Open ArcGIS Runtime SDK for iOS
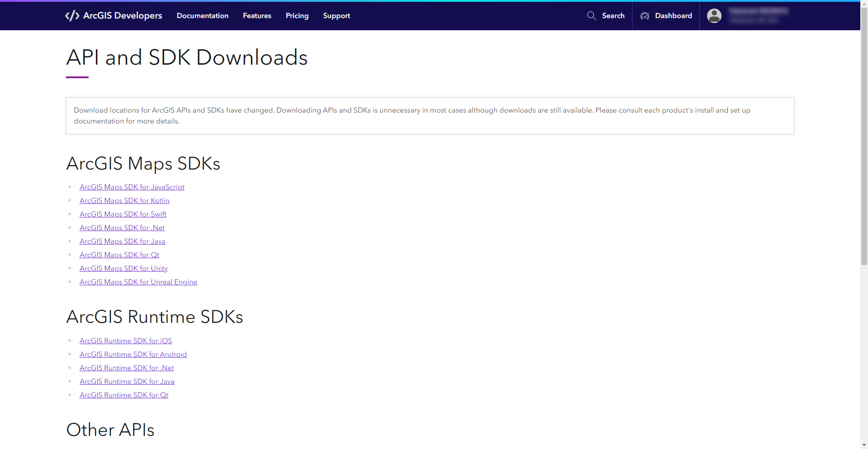This screenshot has width=868, height=449. coord(126,341)
